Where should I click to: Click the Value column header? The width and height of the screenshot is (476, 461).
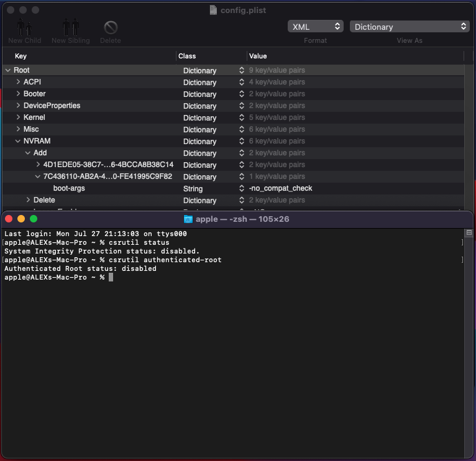(258, 56)
